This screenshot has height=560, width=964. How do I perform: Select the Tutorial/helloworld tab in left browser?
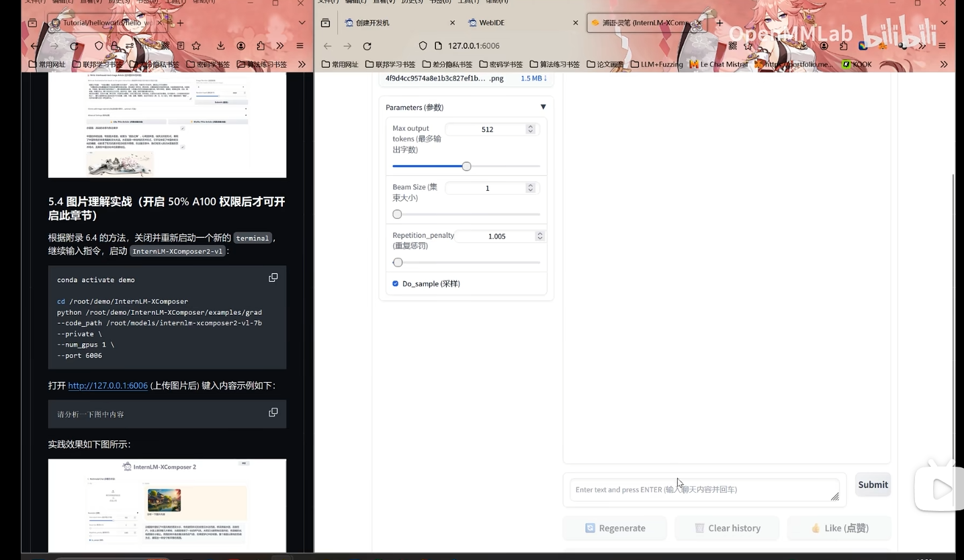coord(107,23)
